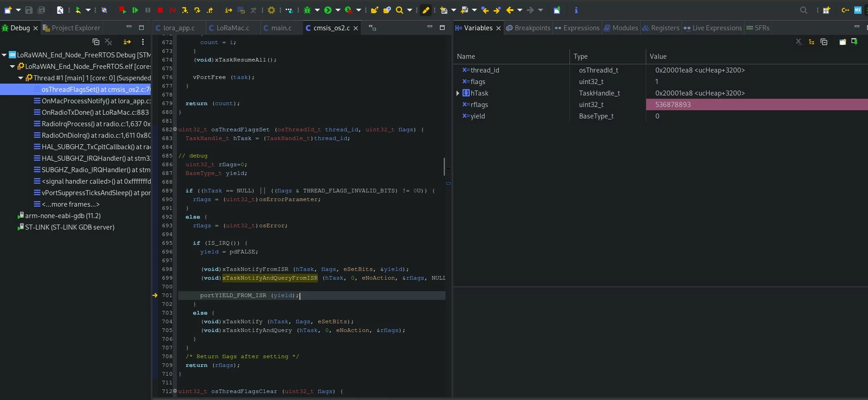Click the Value column header
Viewport: 868px width, 400px height.
pyautogui.click(x=756, y=56)
